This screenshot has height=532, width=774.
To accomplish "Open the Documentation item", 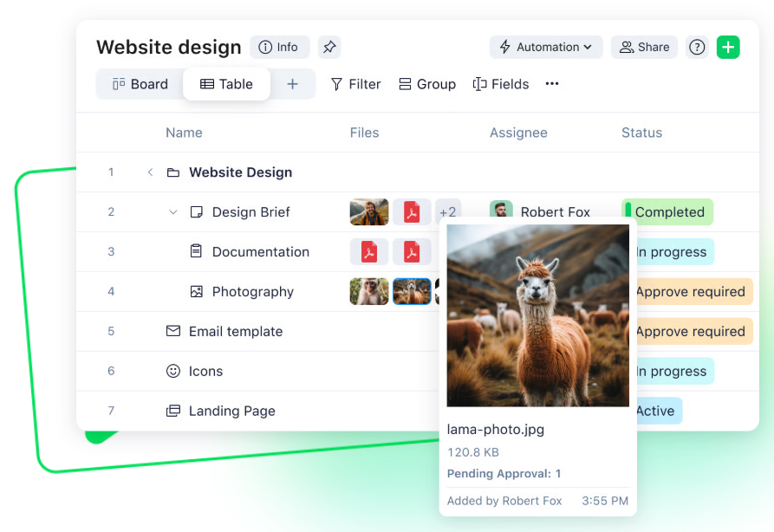I will 261,251.
